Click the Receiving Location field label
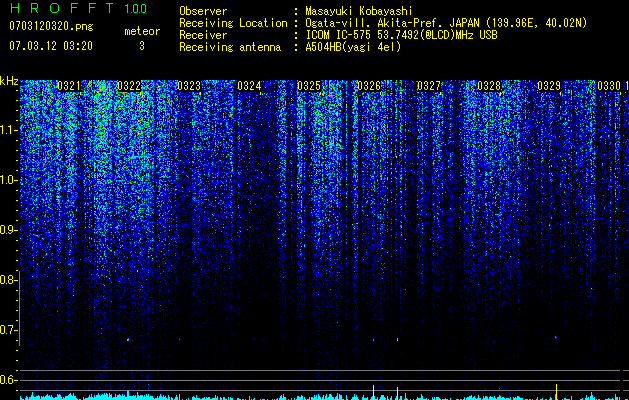This screenshot has height=400, width=629. pos(233,23)
